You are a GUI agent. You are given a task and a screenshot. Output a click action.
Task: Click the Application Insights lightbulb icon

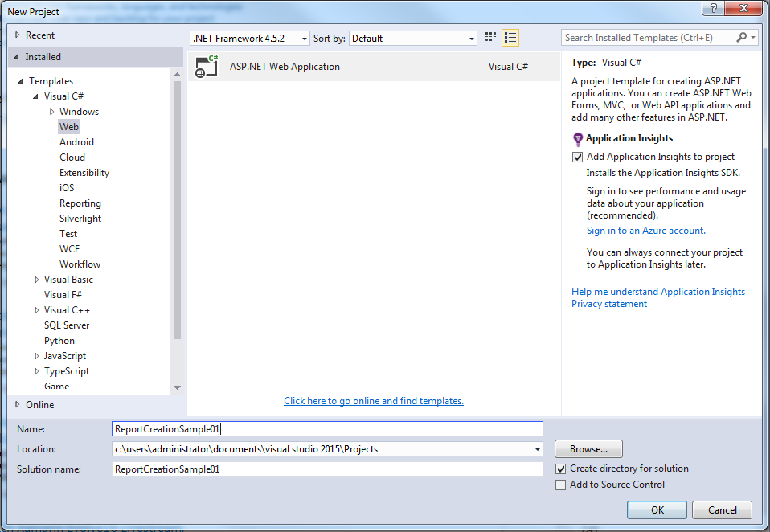[578, 139]
